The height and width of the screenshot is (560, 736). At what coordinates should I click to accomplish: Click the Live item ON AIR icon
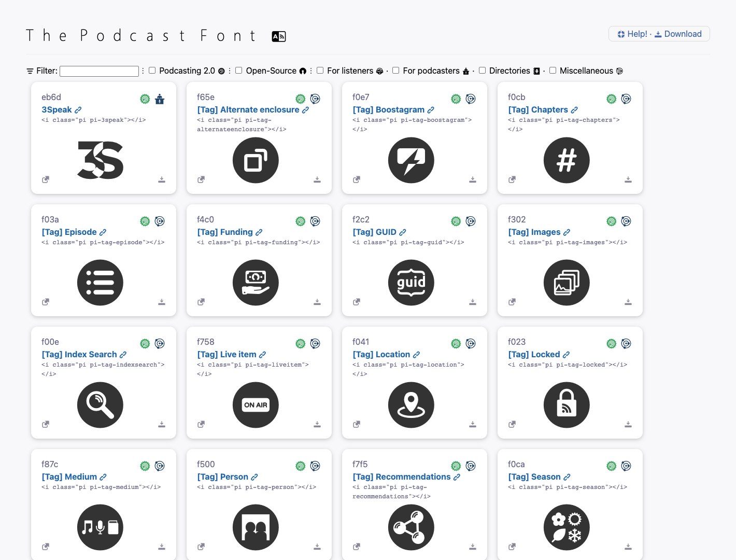click(256, 405)
